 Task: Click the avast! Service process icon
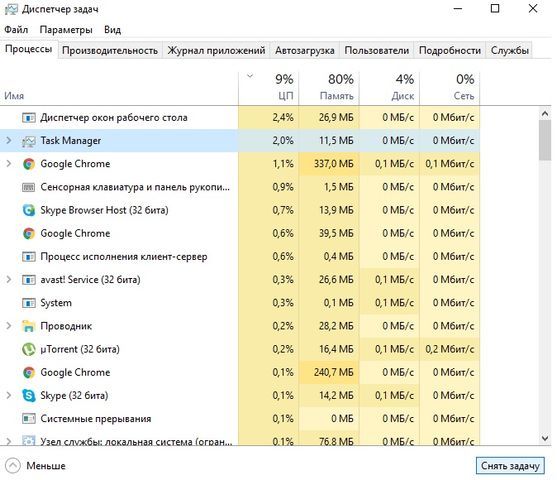[x=29, y=280]
